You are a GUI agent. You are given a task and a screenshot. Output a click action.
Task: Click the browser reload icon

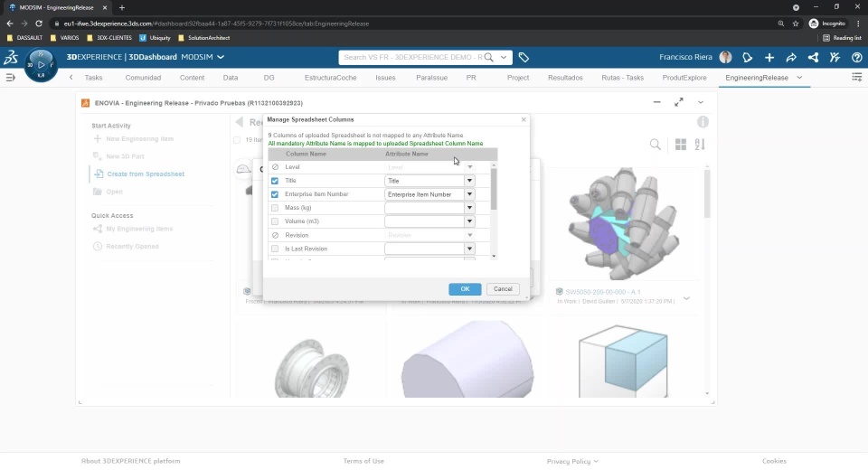tap(39, 23)
